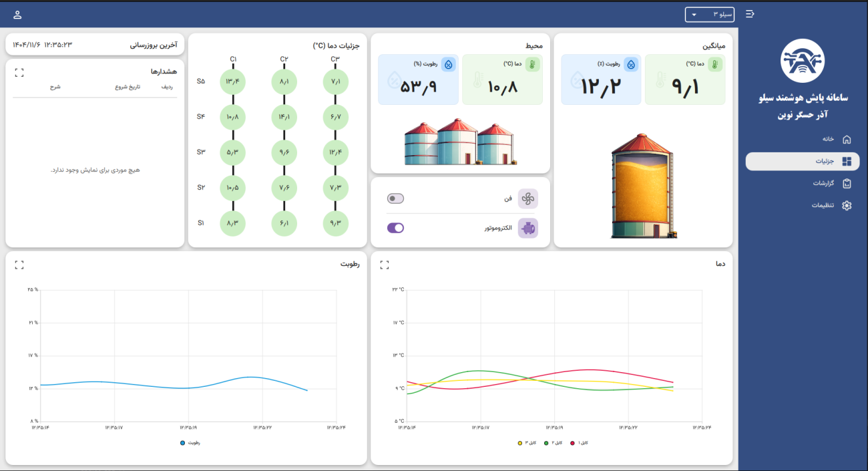868x471 pixels.
Task: Select sensor C1 S5 reading 13.4
Action: click(233, 82)
